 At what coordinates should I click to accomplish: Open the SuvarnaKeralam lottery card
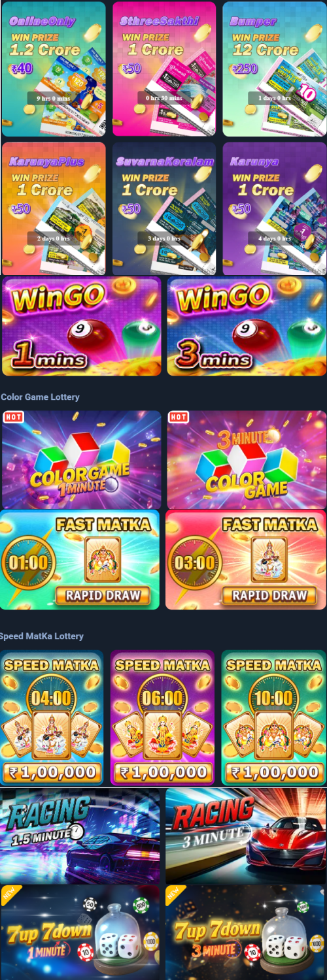(163, 208)
